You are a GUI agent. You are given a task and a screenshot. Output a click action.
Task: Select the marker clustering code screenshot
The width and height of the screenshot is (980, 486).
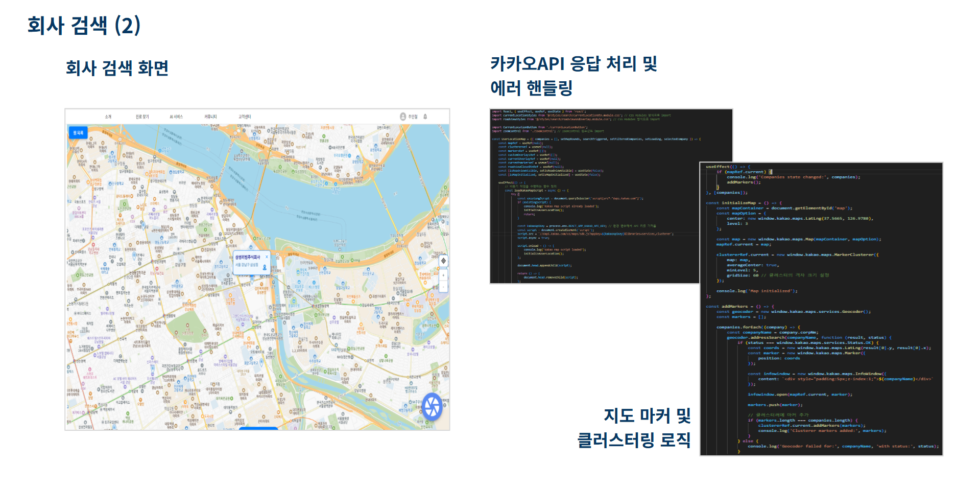821,309
